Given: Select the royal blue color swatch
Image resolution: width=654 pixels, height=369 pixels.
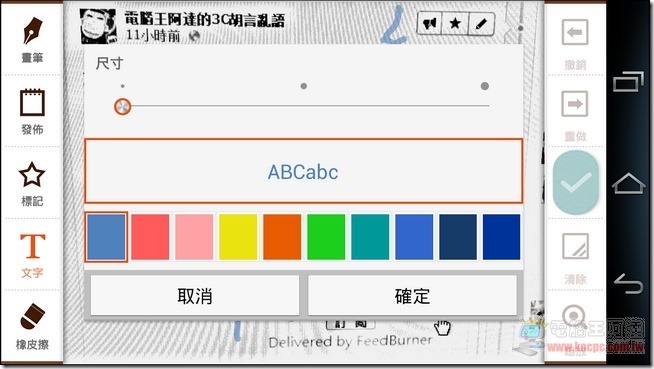Looking at the screenshot, I should (414, 237).
